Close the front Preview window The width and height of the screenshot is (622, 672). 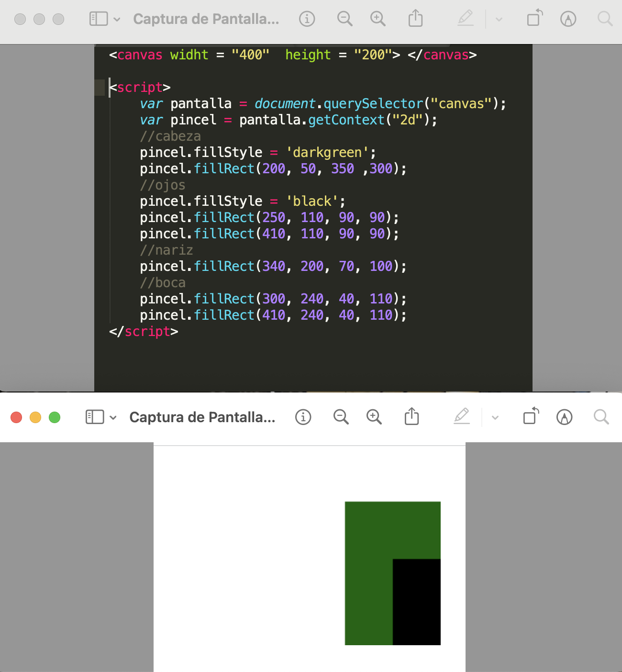(x=16, y=417)
